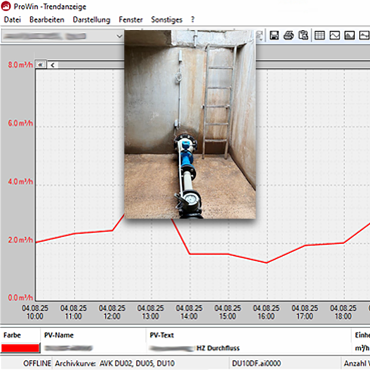Viewport: 370px width, 370px height.
Task: Open the ? help menu
Action: tap(193, 20)
